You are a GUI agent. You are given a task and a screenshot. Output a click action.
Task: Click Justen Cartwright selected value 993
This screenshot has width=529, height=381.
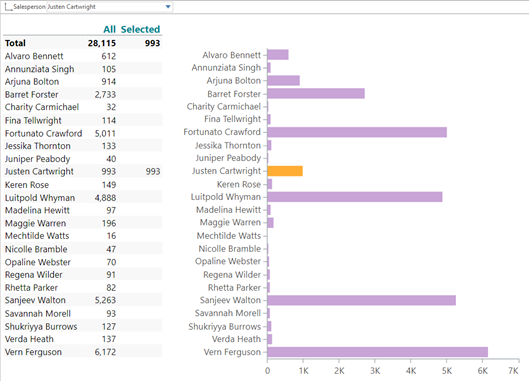(x=153, y=171)
